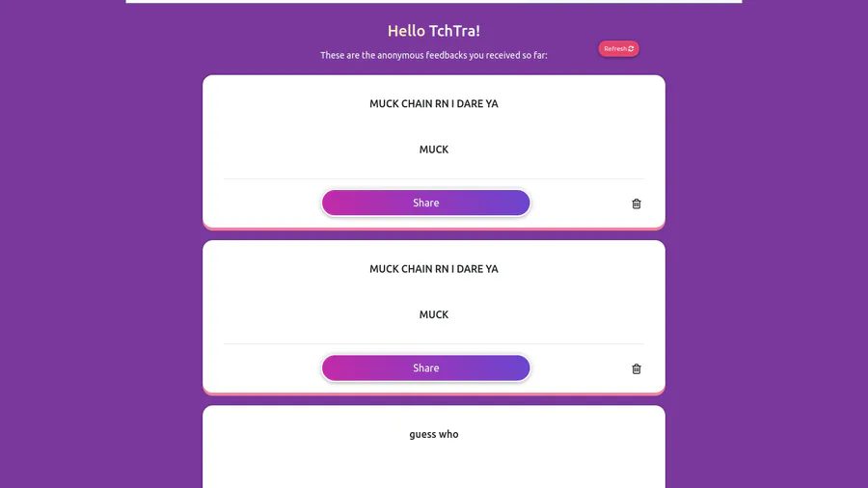
Task: Click the third feedback card body
Action: (x=433, y=447)
